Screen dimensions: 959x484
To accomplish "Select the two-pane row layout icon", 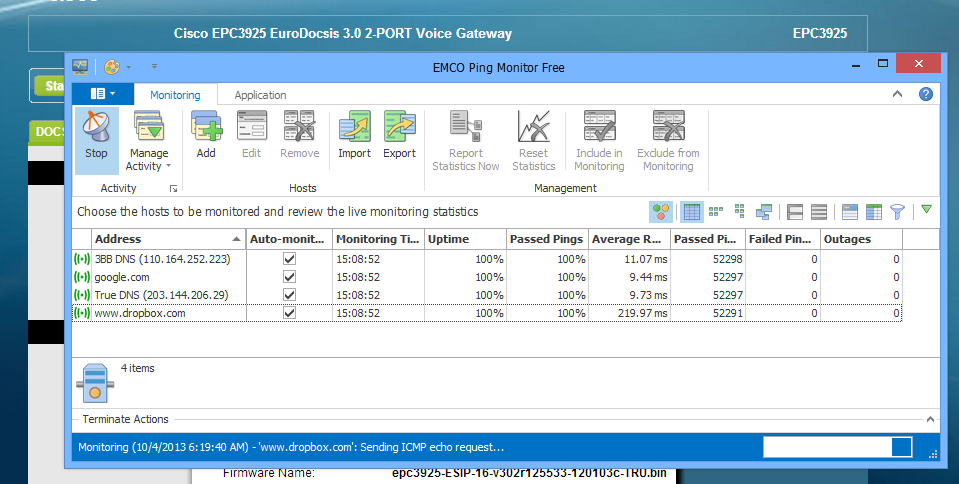I will point(794,212).
